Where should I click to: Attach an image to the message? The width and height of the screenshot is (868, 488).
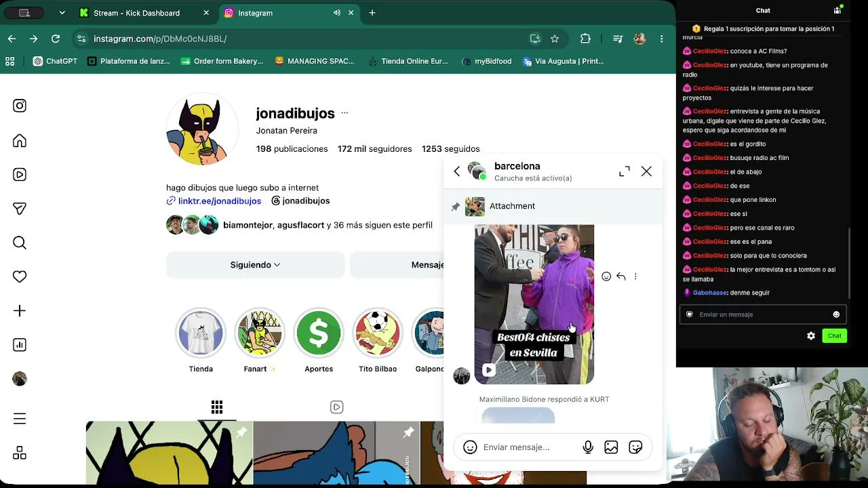[x=611, y=447]
